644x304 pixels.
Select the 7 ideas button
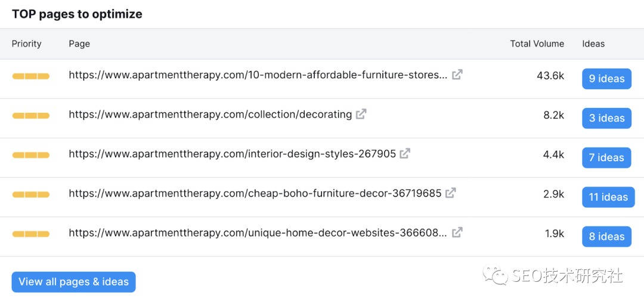click(606, 158)
